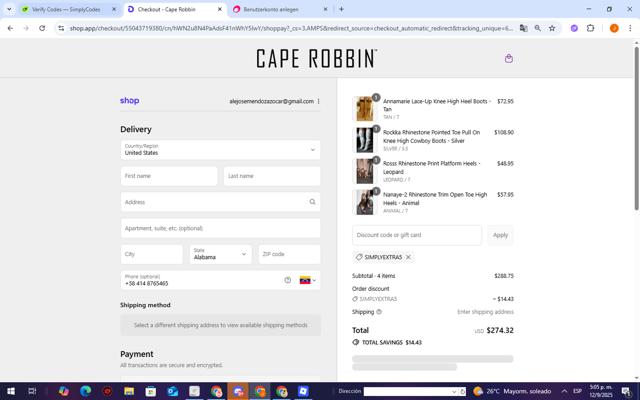640x400 pixels.
Task: Click the First name field
Action: 169,176
